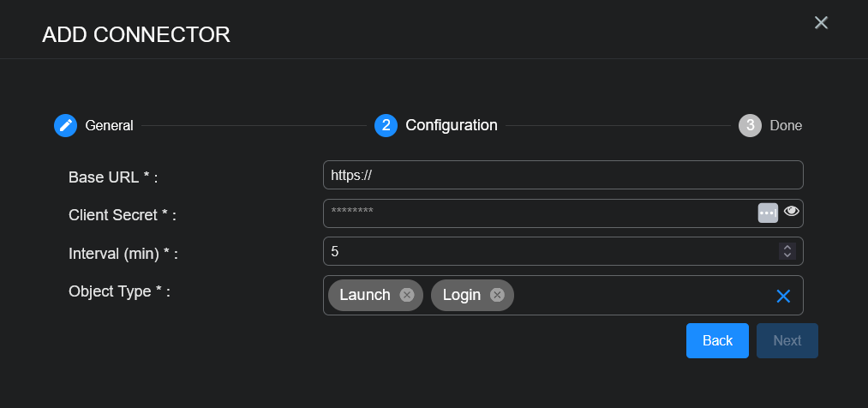Clear all selected Object Type values
Screen dimensions: 868x408
782,296
